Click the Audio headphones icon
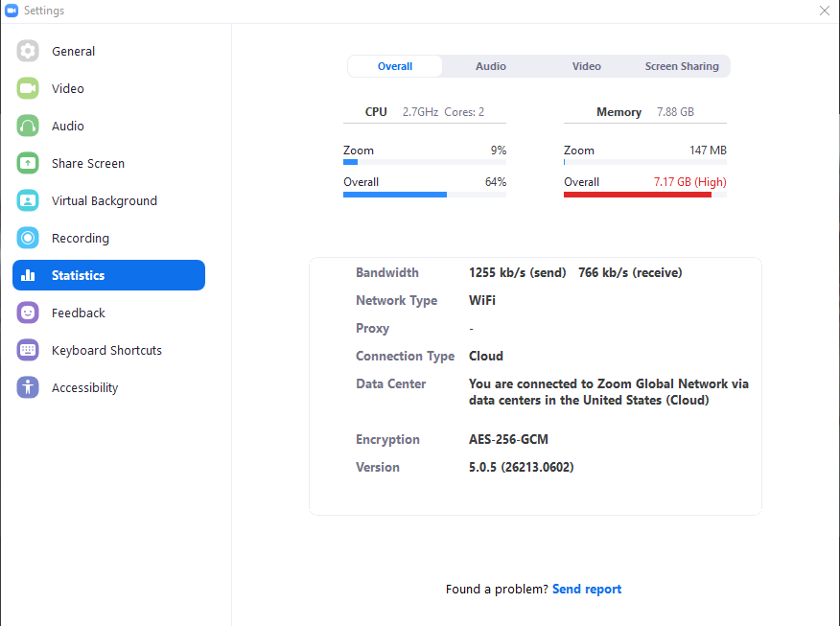This screenshot has width=840, height=626. coord(28,126)
